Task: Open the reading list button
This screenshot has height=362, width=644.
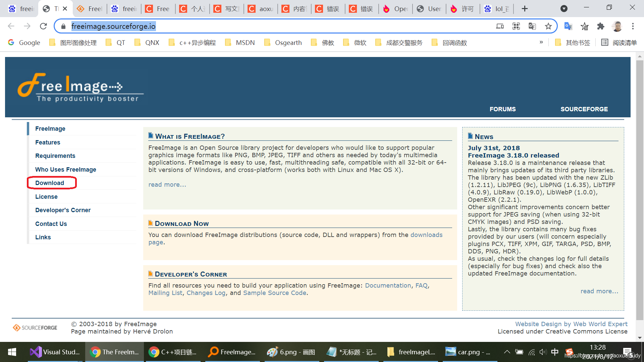Action: coord(619,43)
